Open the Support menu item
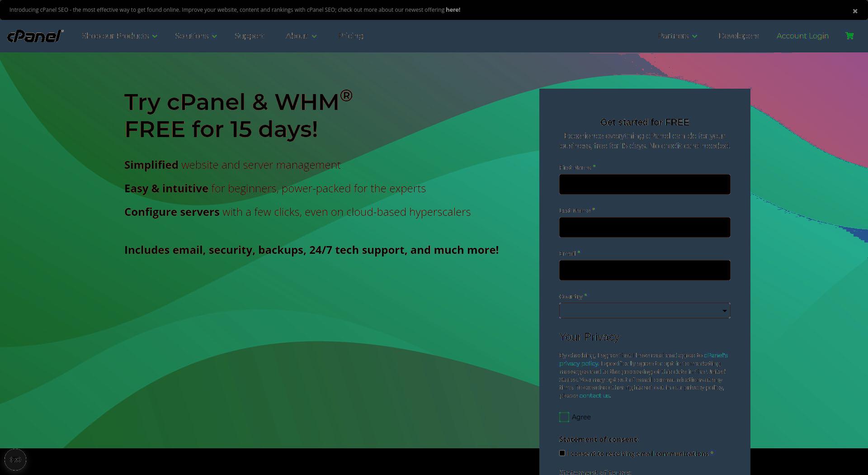Viewport: 868px width, 475px height. pyautogui.click(x=249, y=36)
